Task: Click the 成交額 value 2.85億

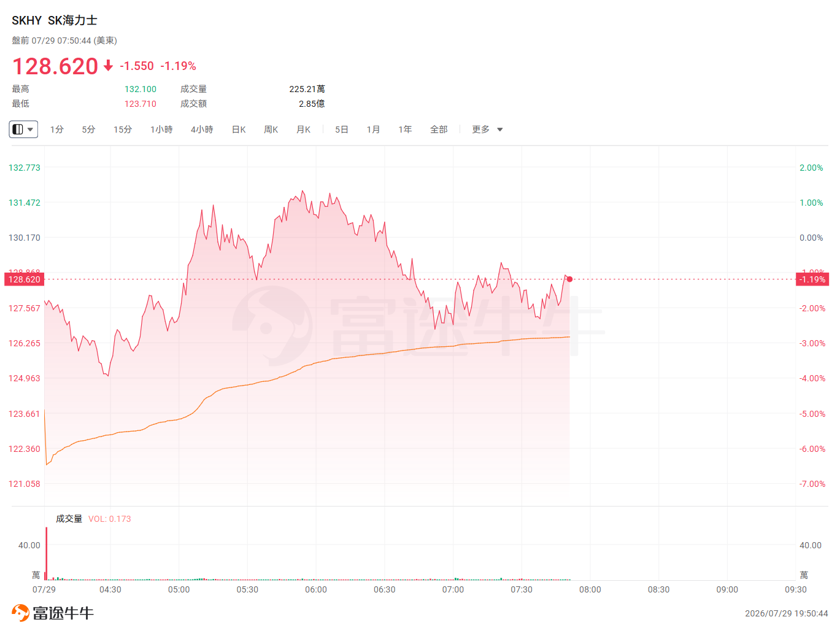Action: 312,104
